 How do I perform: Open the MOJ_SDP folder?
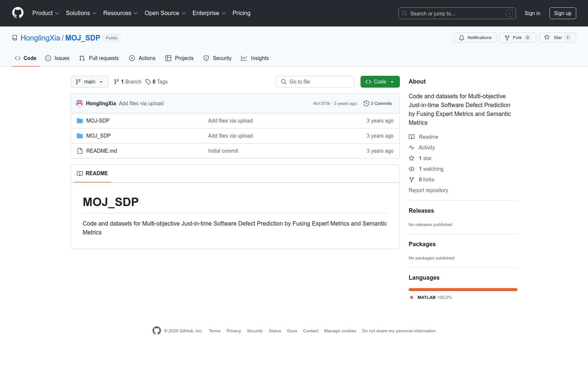tap(98, 136)
